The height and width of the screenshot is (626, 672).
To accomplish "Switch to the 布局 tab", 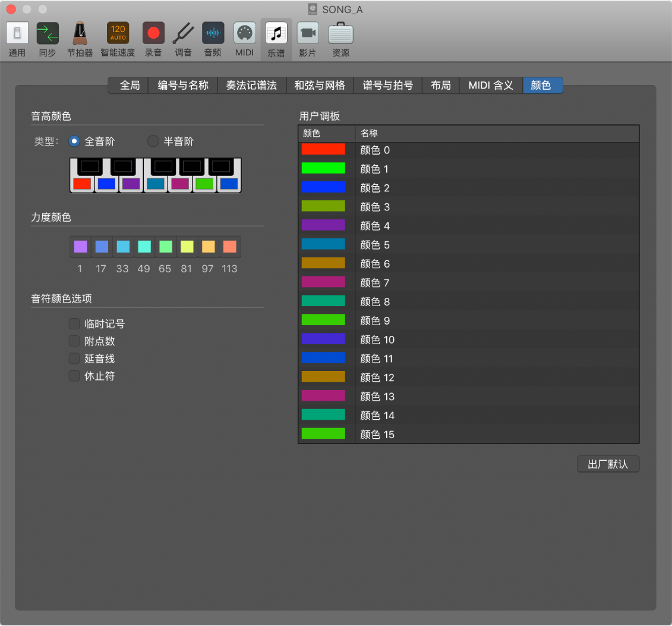I will click(x=440, y=86).
